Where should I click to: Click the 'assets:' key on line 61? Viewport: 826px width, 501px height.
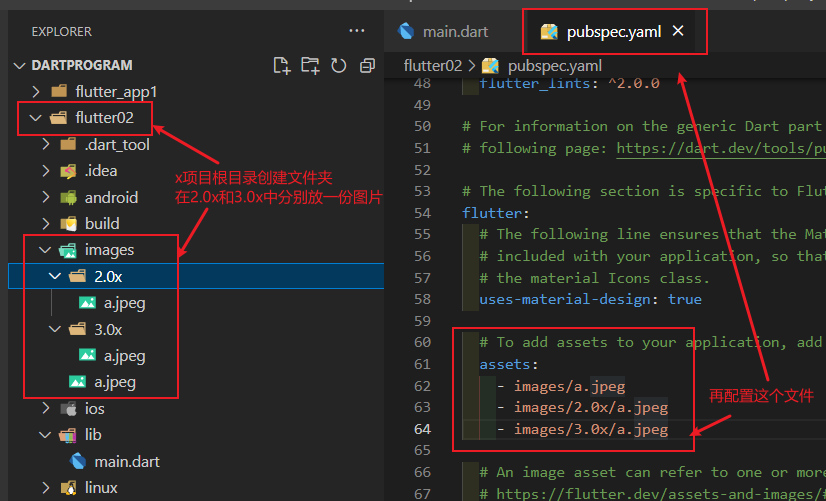(508, 365)
